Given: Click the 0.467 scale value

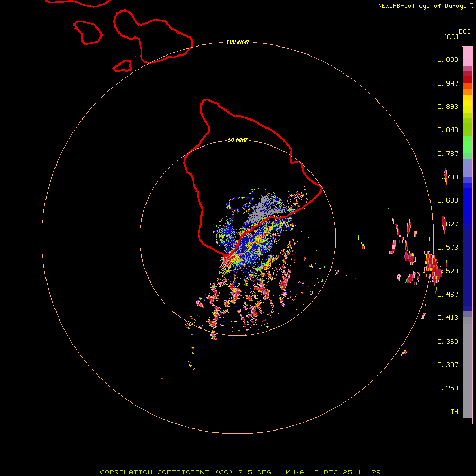Looking at the screenshot, I should click(x=448, y=295).
